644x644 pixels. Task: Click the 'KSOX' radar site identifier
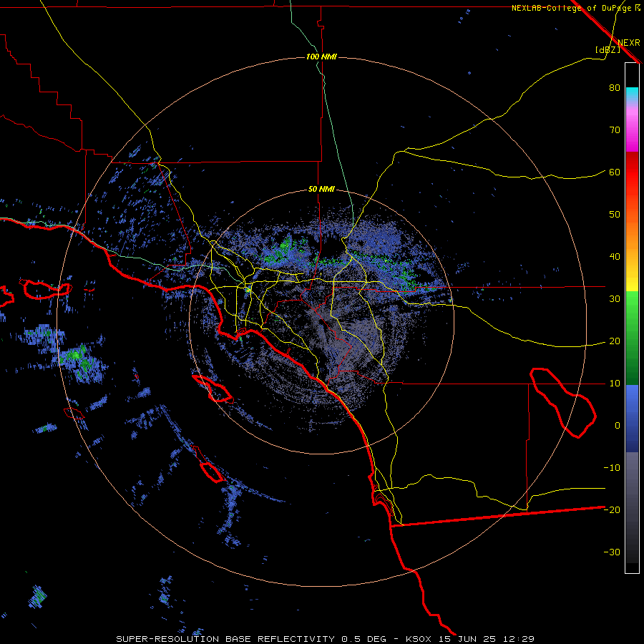(419, 639)
